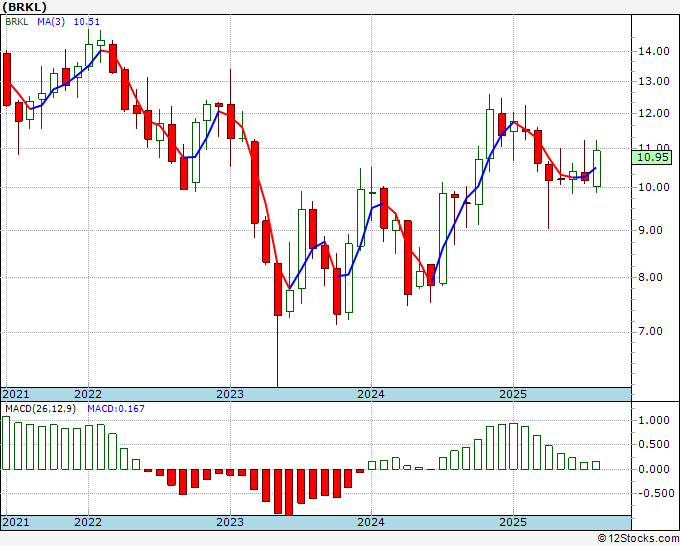Screen dimensions: 680x546
Task: Click the 0.500 MACD axis label
Action: click(x=654, y=445)
